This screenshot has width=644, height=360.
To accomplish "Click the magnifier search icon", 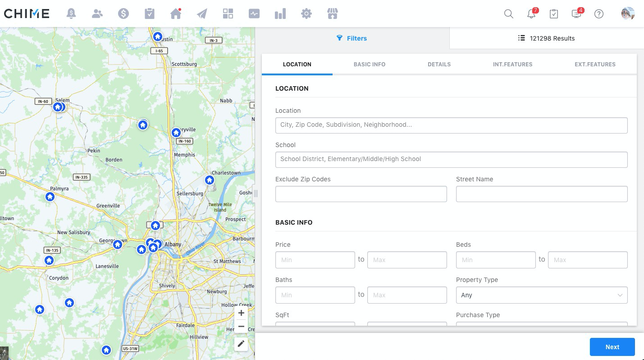I will [509, 14].
